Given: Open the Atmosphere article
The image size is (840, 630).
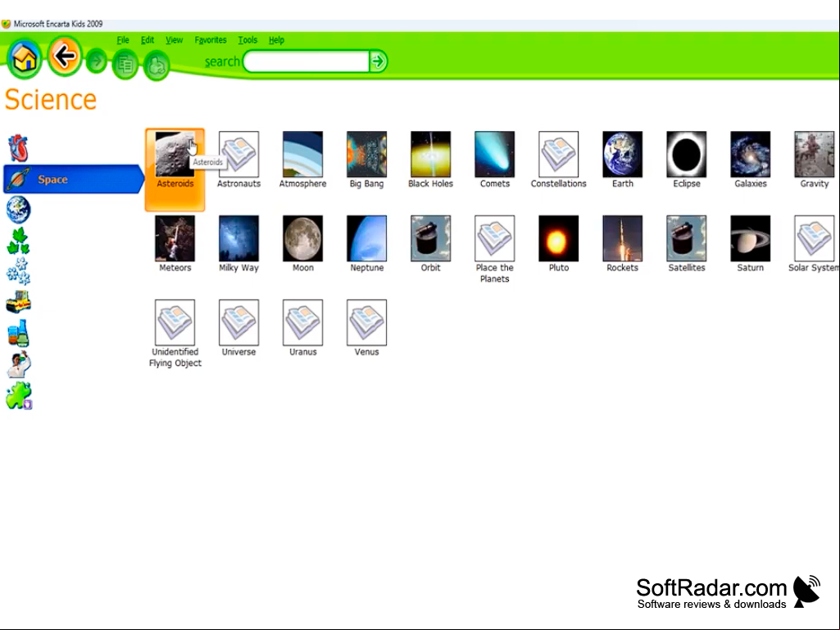Looking at the screenshot, I should (x=302, y=160).
